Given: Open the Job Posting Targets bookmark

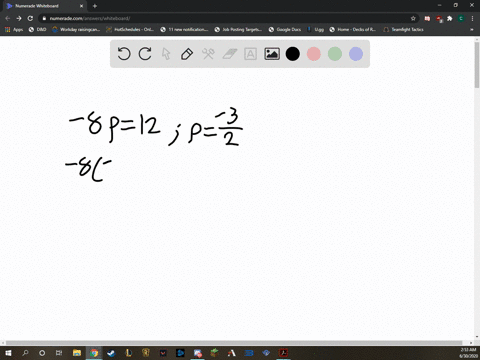Looking at the screenshot, I should point(238,29).
